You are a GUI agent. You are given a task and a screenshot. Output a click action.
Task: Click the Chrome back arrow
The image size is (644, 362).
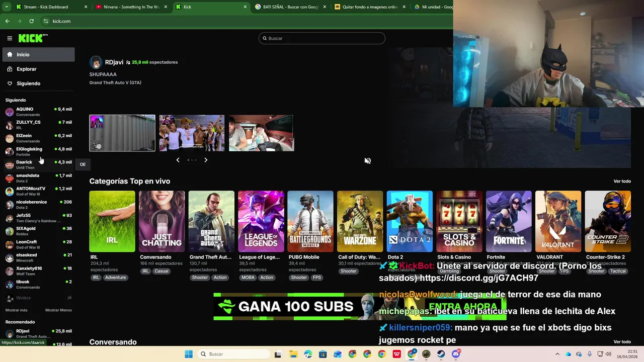click(x=7, y=21)
